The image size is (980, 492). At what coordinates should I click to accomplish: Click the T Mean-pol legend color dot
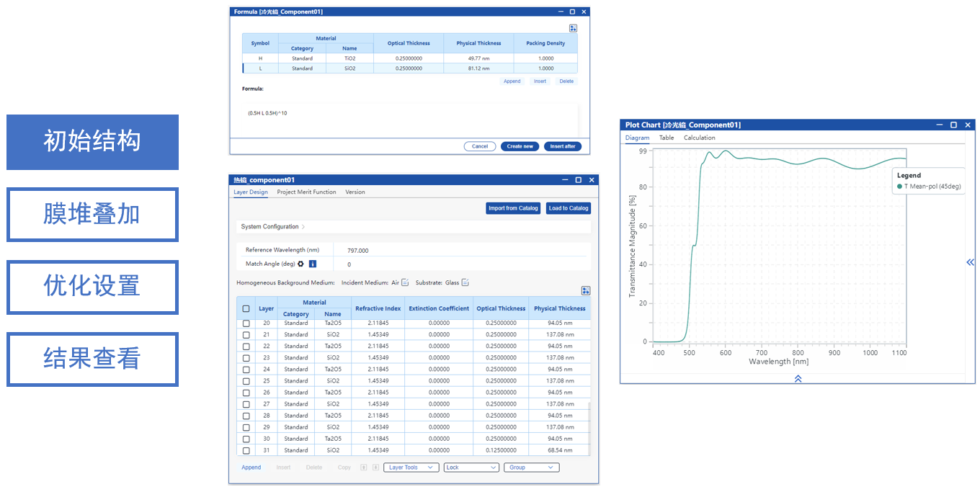point(899,187)
